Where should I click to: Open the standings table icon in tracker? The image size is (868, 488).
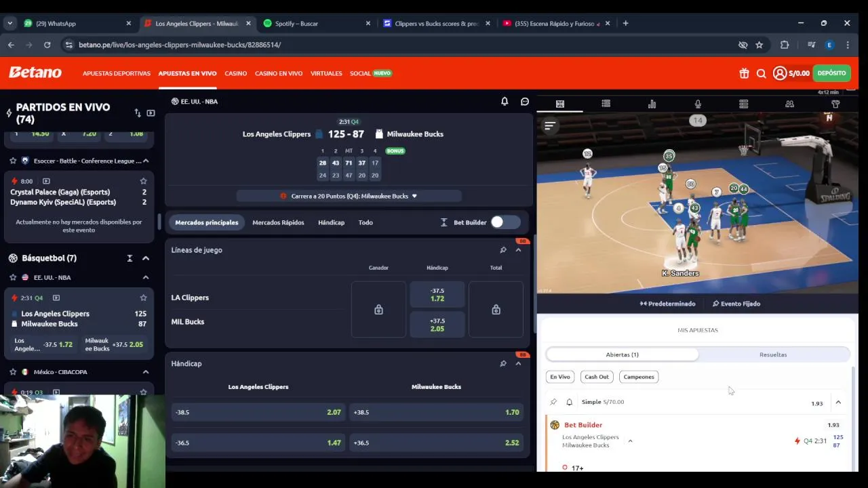click(744, 104)
